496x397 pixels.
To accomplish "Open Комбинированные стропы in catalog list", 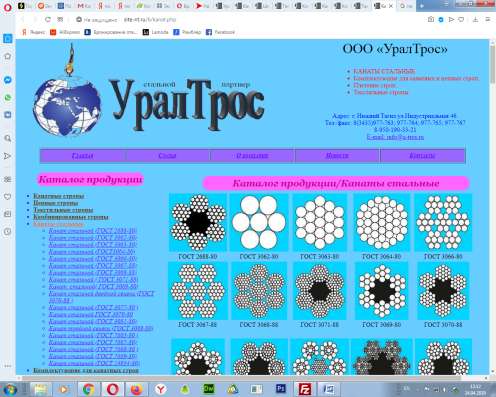I will point(71,217).
